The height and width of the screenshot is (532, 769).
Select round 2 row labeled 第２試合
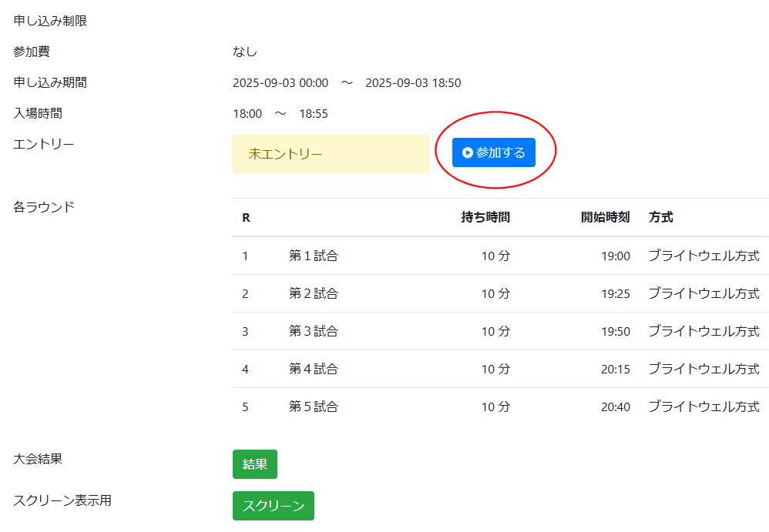(x=313, y=293)
